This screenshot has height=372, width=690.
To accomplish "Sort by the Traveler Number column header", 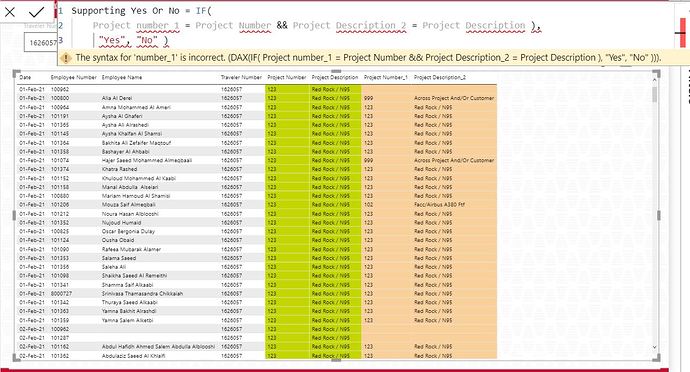I will [x=241, y=77].
